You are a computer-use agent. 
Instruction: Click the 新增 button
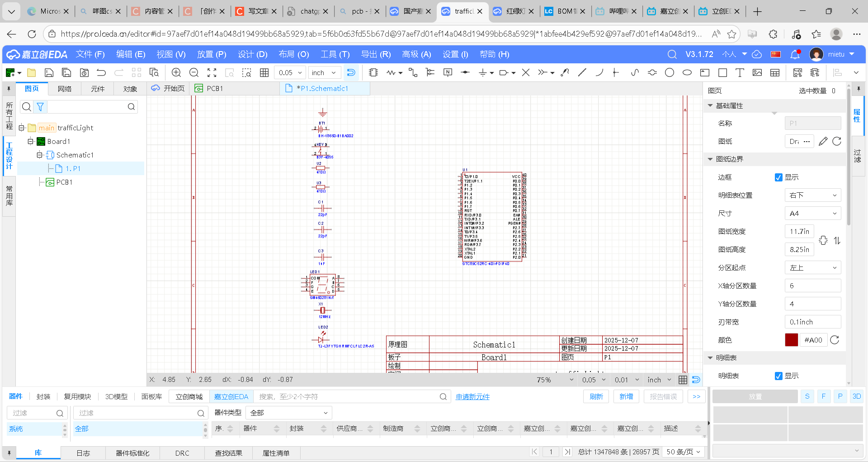tap(626, 396)
